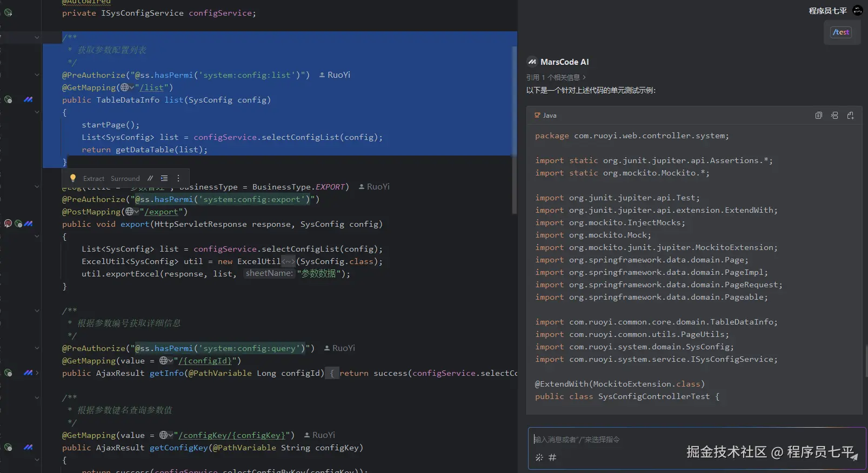Image resolution: width=868 pixels, height=473 pixels.
Task: Click the sheetName parameter hint
Action: 269,274
